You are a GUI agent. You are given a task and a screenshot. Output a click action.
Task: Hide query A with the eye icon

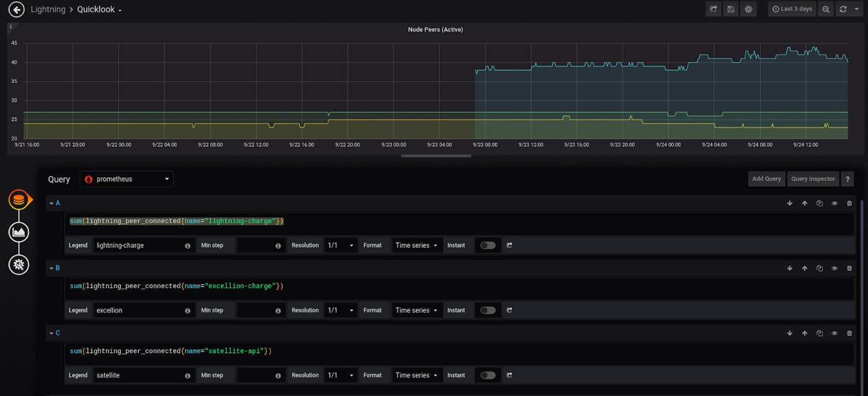click(x=835, y=203)
